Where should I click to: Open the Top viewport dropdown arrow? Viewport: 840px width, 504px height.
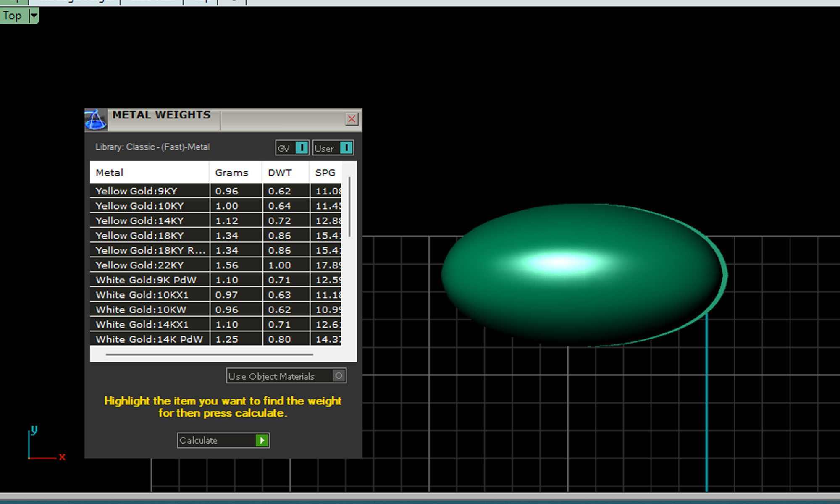click(x=34, y=16)
